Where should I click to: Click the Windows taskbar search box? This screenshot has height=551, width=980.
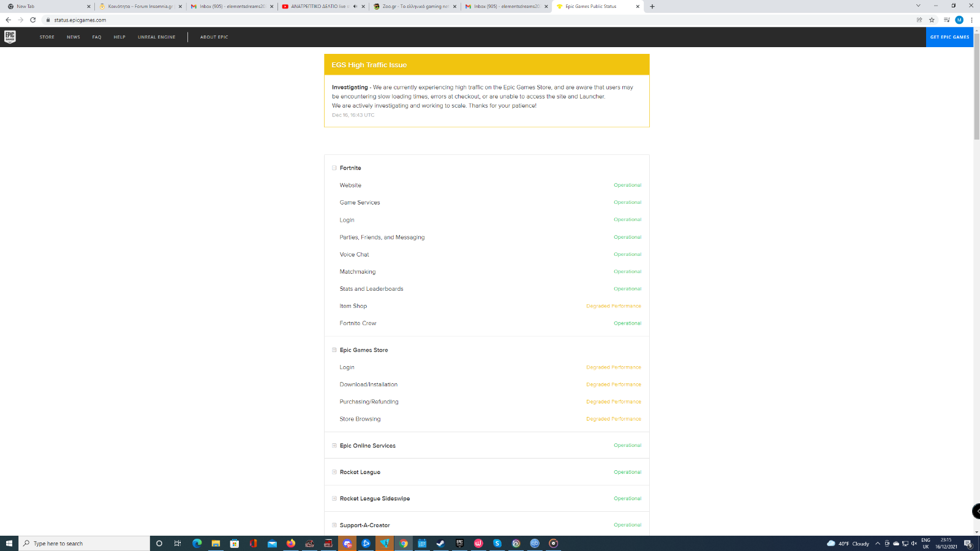point(85,543)
